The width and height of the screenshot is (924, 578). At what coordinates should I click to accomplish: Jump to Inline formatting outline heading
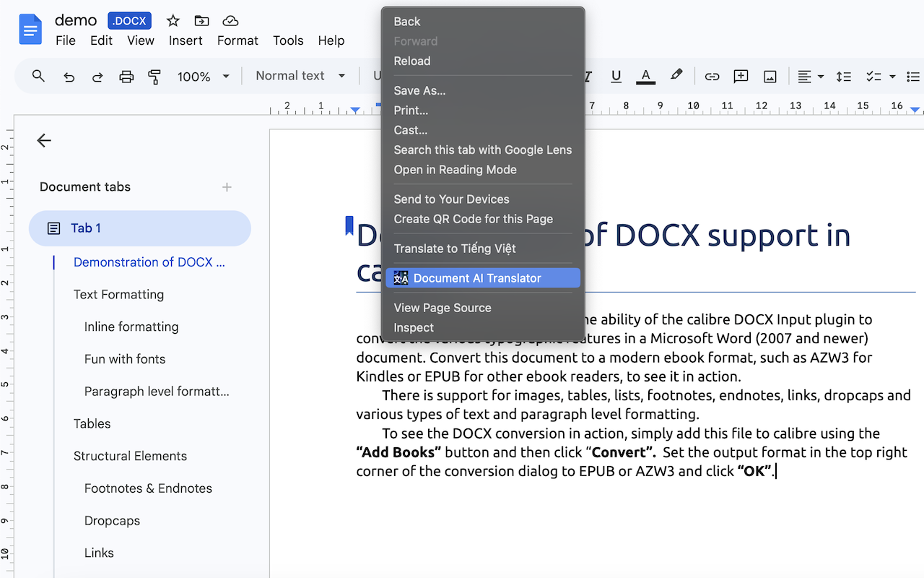pos(131,327)
